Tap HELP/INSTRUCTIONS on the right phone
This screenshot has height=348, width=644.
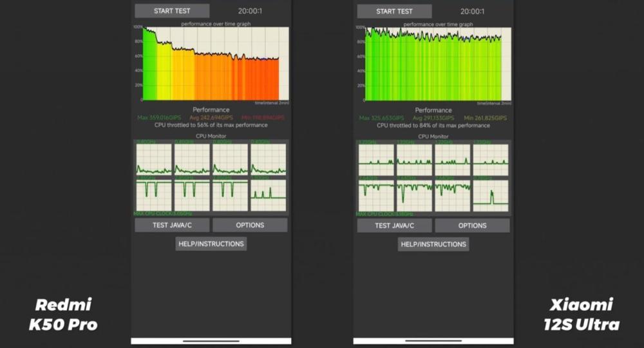(x=433, y=244)
